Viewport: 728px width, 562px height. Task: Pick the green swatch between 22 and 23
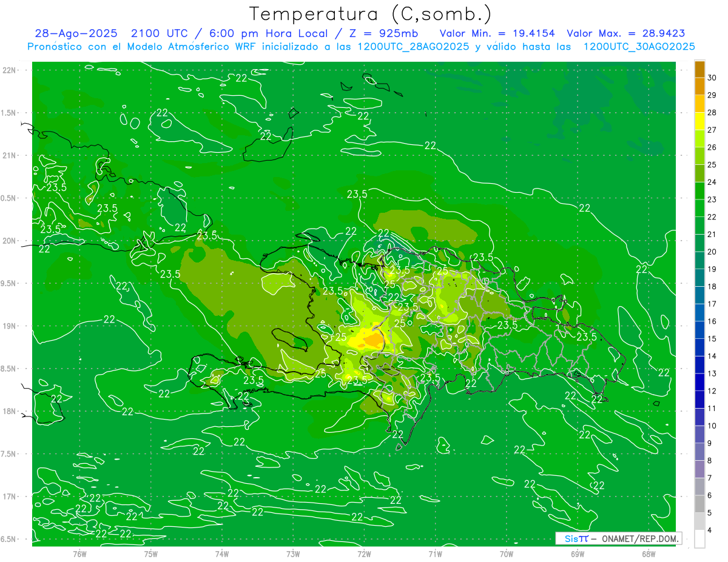[x=699, y=208]
